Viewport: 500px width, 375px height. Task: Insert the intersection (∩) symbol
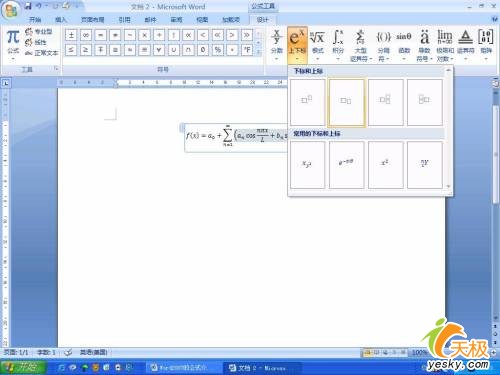point(188,50)
